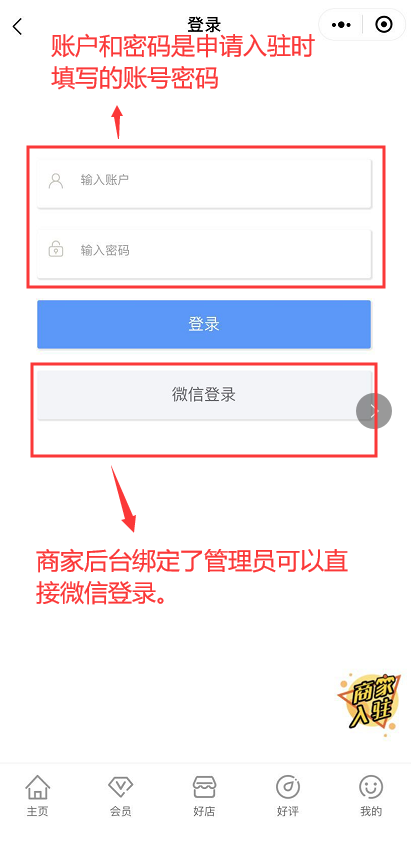Close mini-program via the circle target icon
411x841 pixels.
[x=384, y=25]
